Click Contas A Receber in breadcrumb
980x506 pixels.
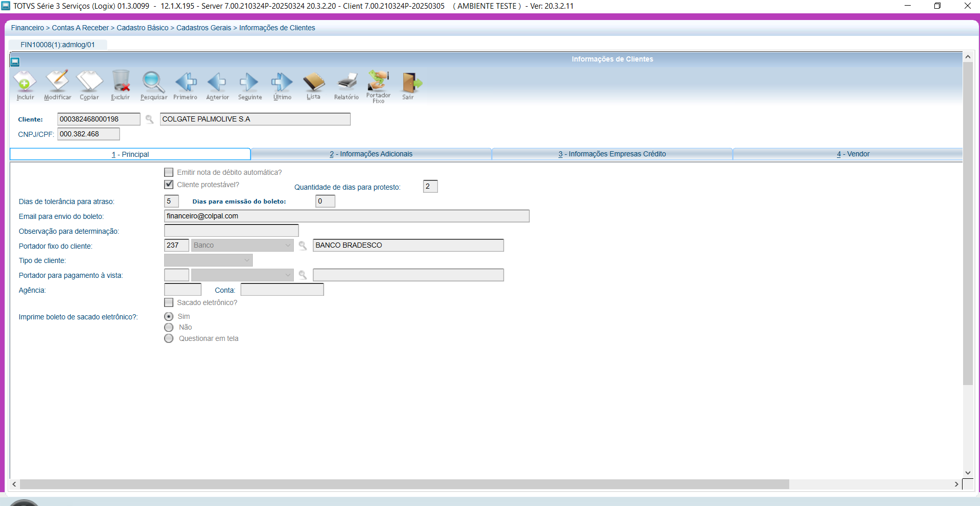pos(81,28)
